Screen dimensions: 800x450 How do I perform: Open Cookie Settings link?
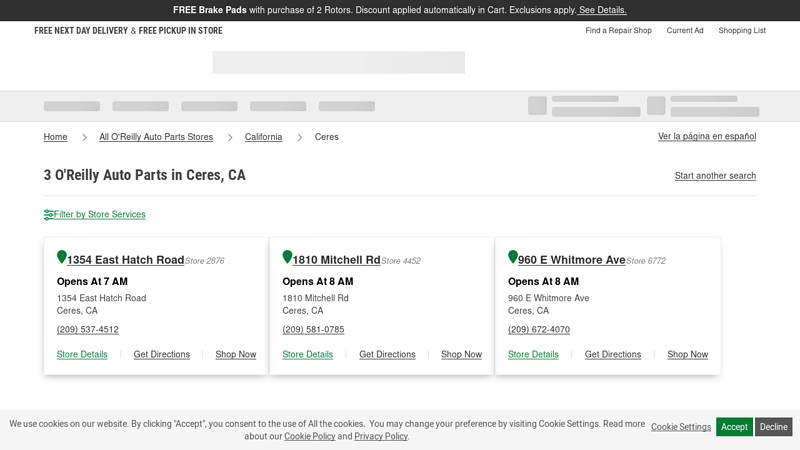tap(681, 427)
